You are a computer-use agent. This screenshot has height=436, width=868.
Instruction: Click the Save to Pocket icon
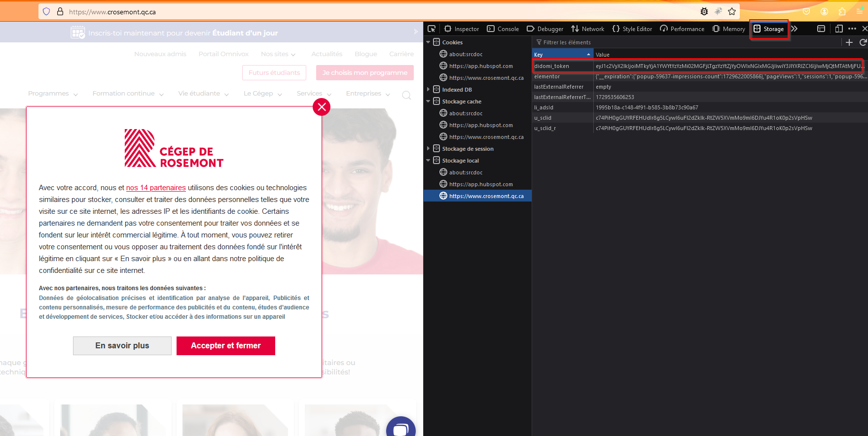[x=806, y=11]
